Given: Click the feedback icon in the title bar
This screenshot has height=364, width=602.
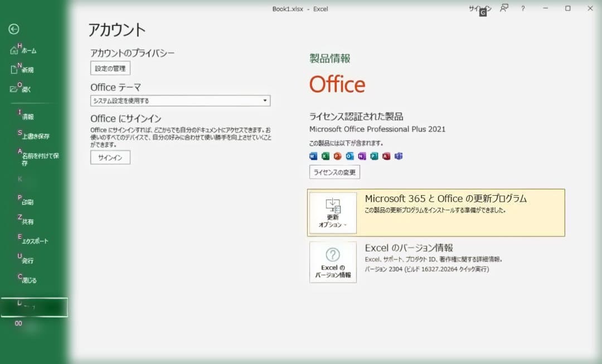Looking at the screenshot, I should click(503, 9).
